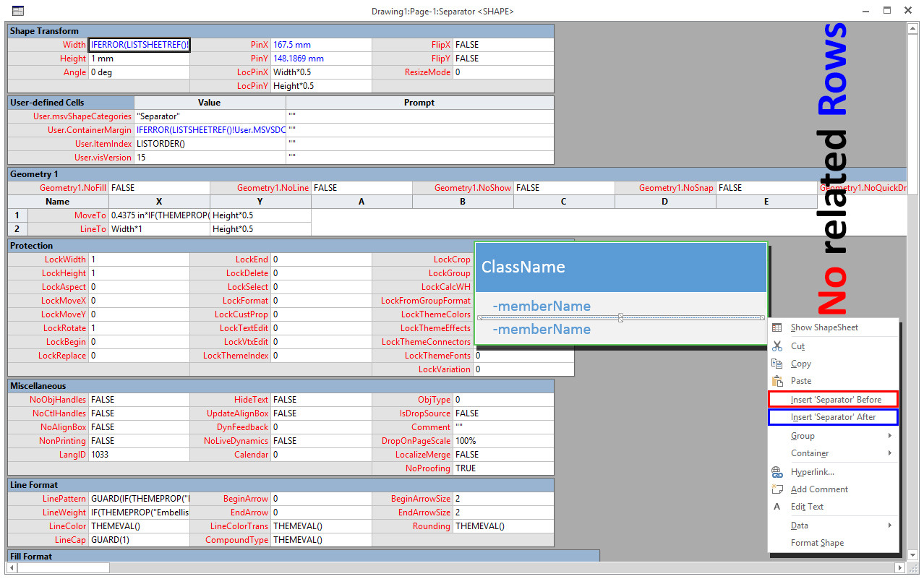The image size is (924, 579).
Task: Click the LineColor THEMEVAL() cell
Action: click(x=139, y=526)
